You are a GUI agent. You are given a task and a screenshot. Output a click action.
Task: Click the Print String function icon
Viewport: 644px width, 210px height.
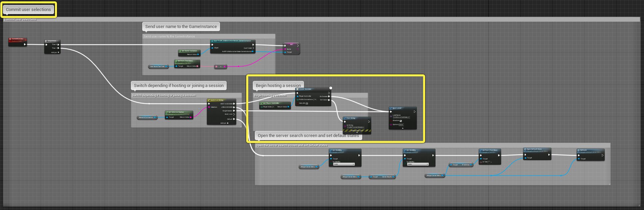(x=345, y=118)
